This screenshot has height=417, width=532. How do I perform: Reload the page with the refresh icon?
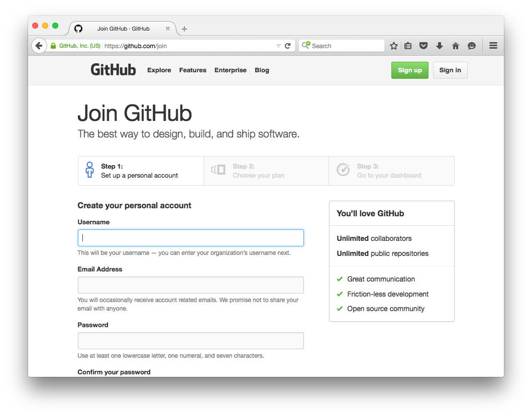click(x=288, y=46)
